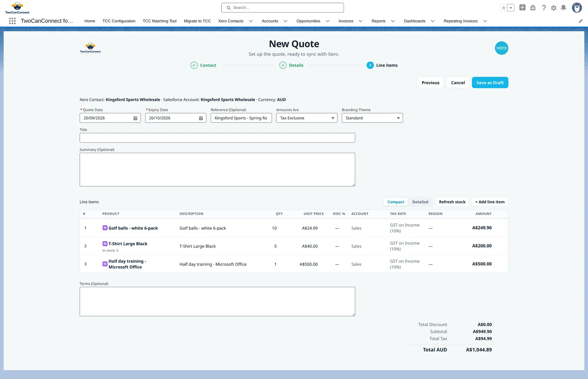Screen dimensions: 588x379
Task: Click the Xero logo badge
Action: [501, 48]
